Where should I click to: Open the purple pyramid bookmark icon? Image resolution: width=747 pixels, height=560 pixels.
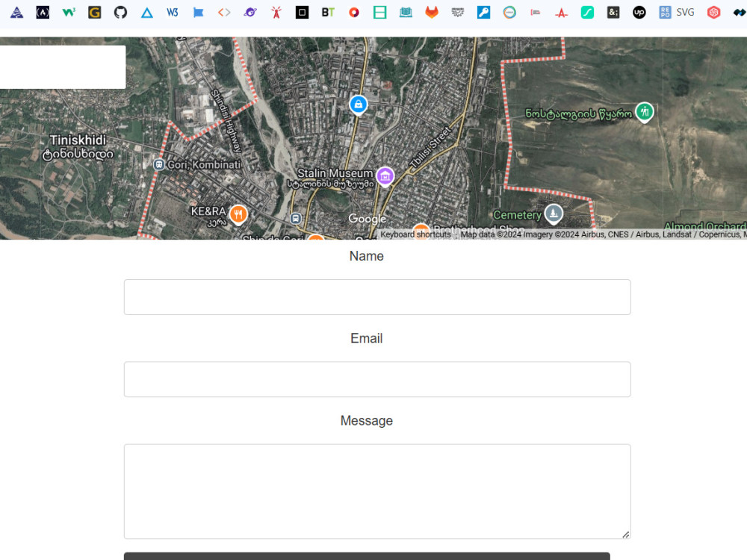click(x=16, y=13)
